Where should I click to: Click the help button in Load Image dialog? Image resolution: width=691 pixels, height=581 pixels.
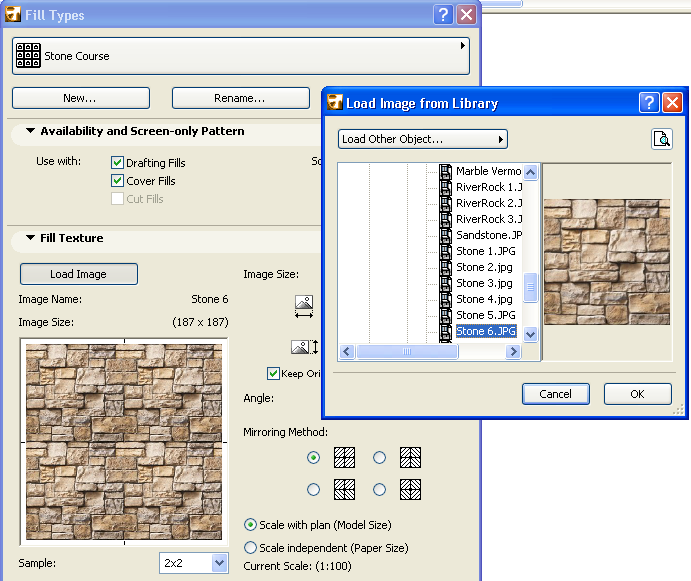pyautogui.click(x=649, y=102)
